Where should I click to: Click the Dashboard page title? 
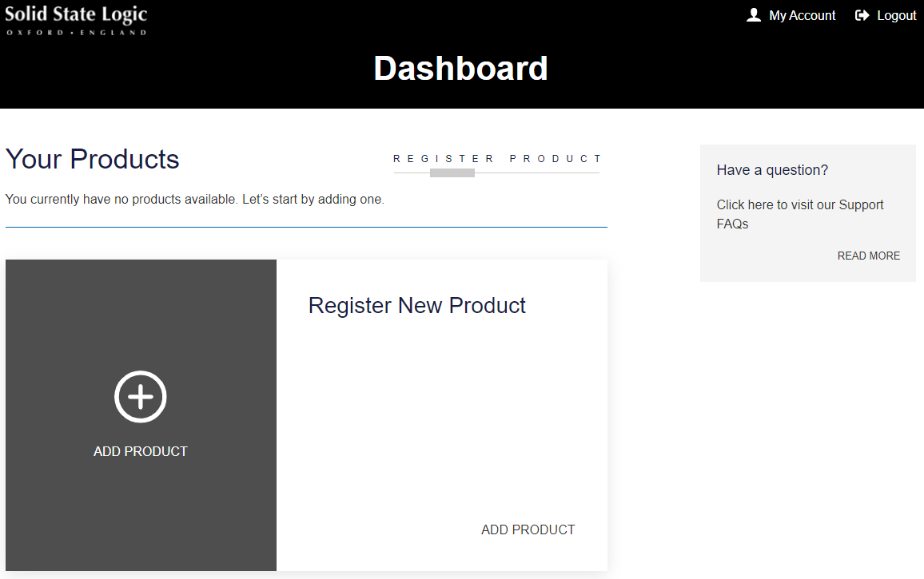(460, 69)
